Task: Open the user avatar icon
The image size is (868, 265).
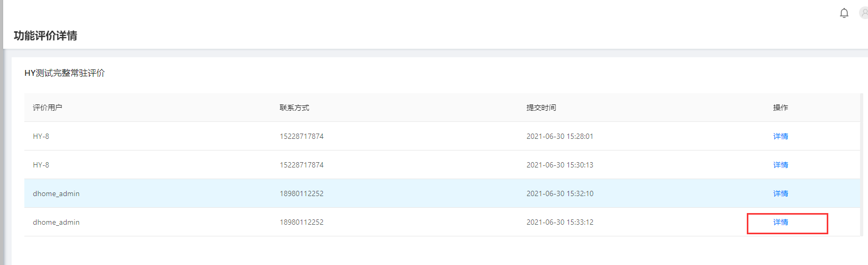Action: (864, 12)
